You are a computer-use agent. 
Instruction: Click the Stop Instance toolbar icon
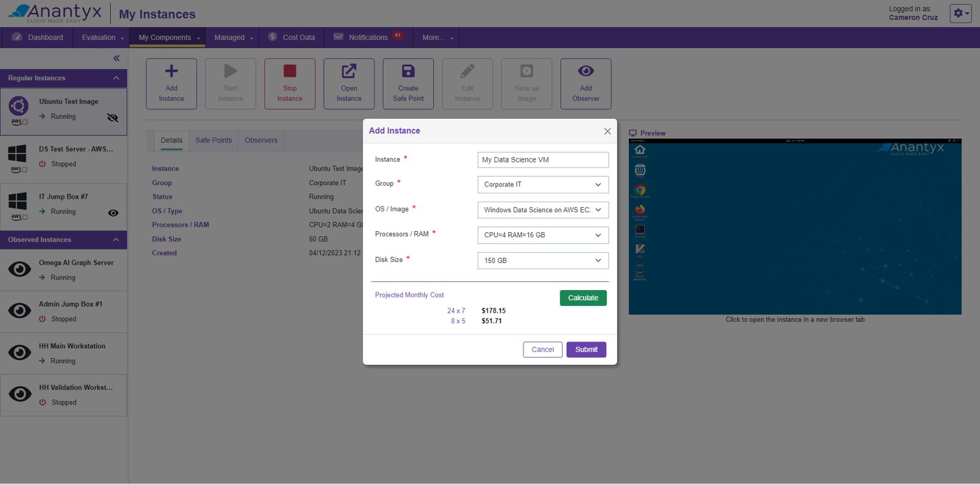[290, 71]
